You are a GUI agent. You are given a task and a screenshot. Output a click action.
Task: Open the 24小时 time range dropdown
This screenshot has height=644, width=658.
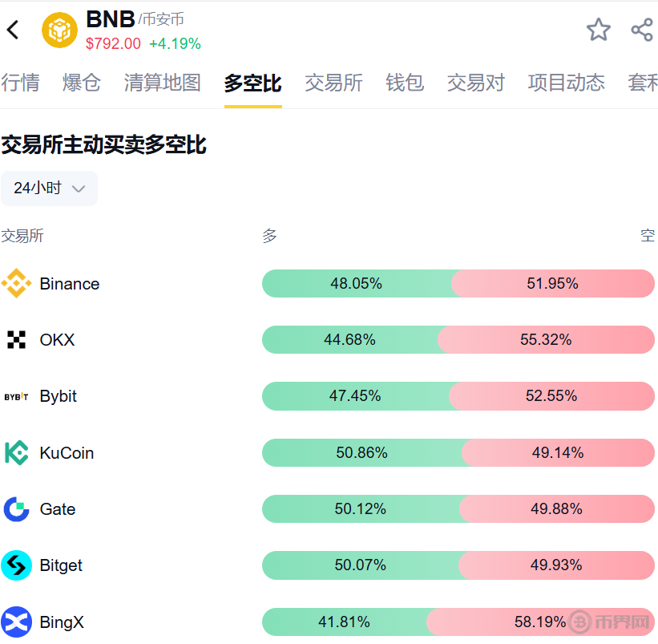pyautogui.click(x=49, y=188)
